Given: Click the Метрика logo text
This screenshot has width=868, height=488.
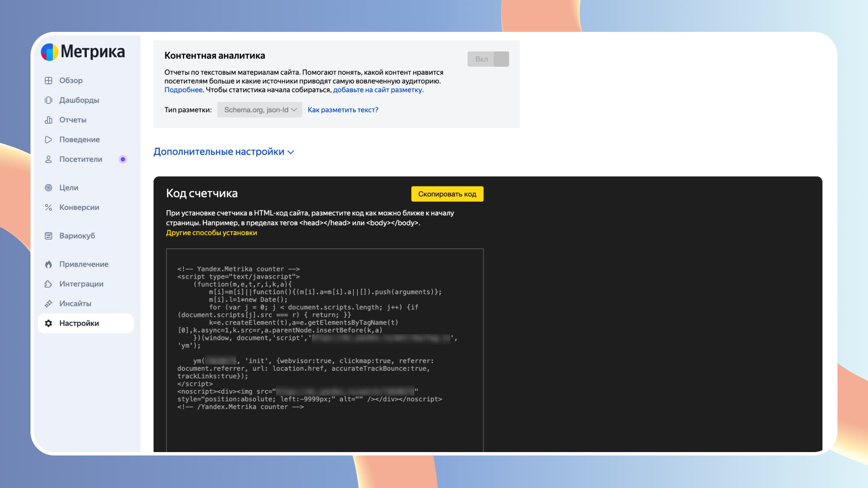Looking at the screenshot, I should 93,52.
